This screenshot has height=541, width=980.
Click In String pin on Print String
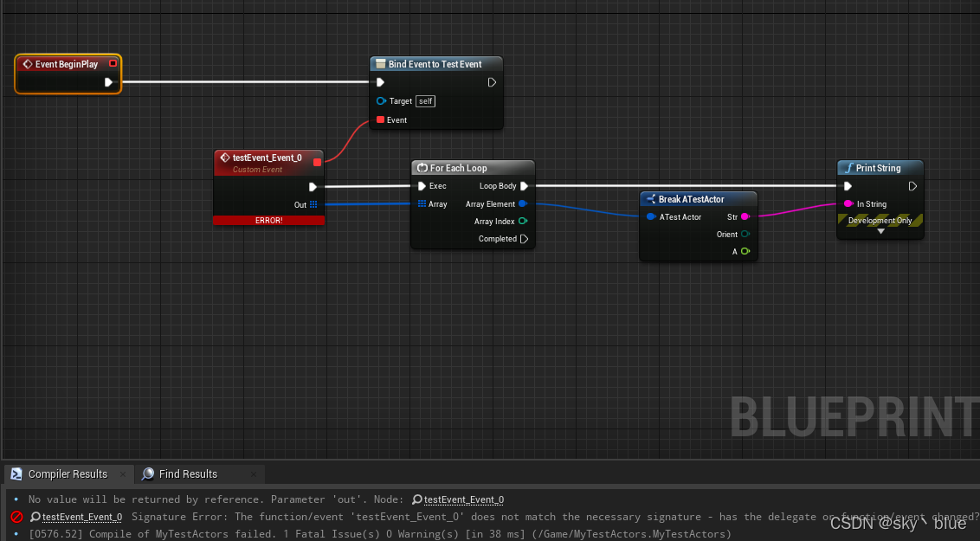(848, 203)
